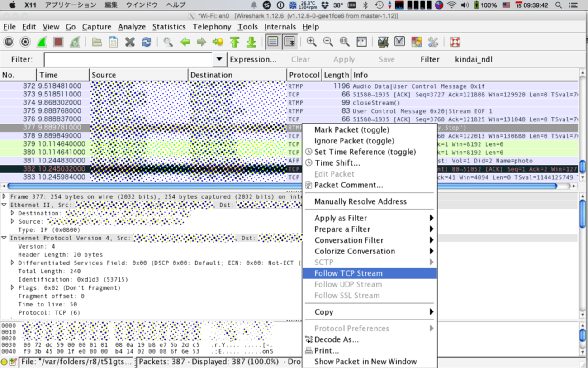Edit display filters toolbar icon
The height and width of the screenshot is (368, 588).
399,42
